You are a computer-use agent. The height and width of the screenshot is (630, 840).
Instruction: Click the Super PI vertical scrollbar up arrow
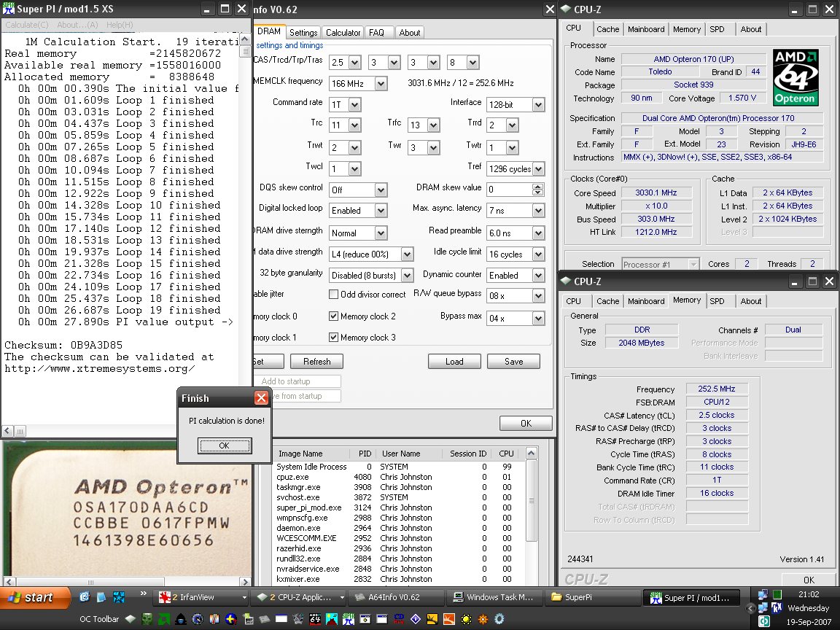[245, 39]
